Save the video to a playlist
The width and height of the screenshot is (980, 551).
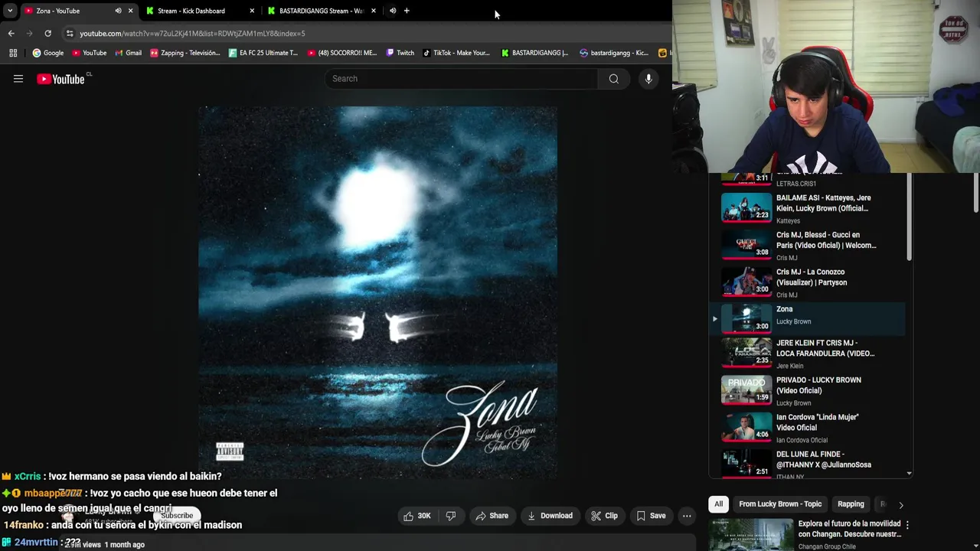[x=651, y=516]
